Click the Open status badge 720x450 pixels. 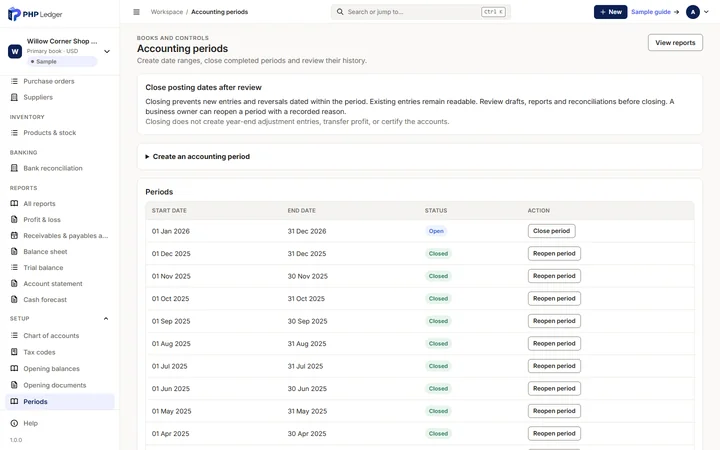point(436,231)
